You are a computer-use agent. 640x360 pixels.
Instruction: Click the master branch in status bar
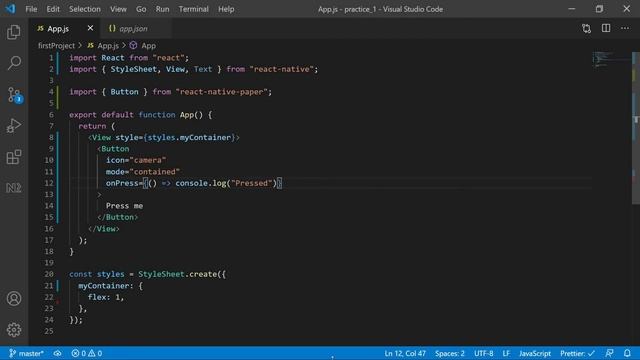[27, 353]
